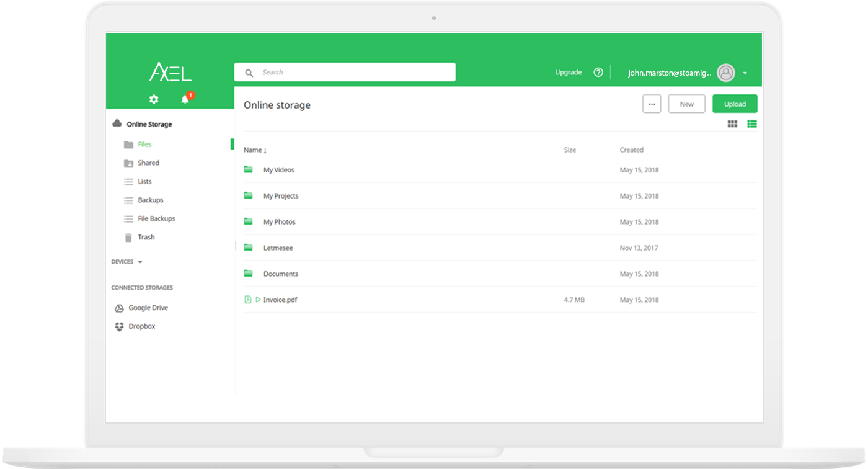Click the Search input field

345,72
